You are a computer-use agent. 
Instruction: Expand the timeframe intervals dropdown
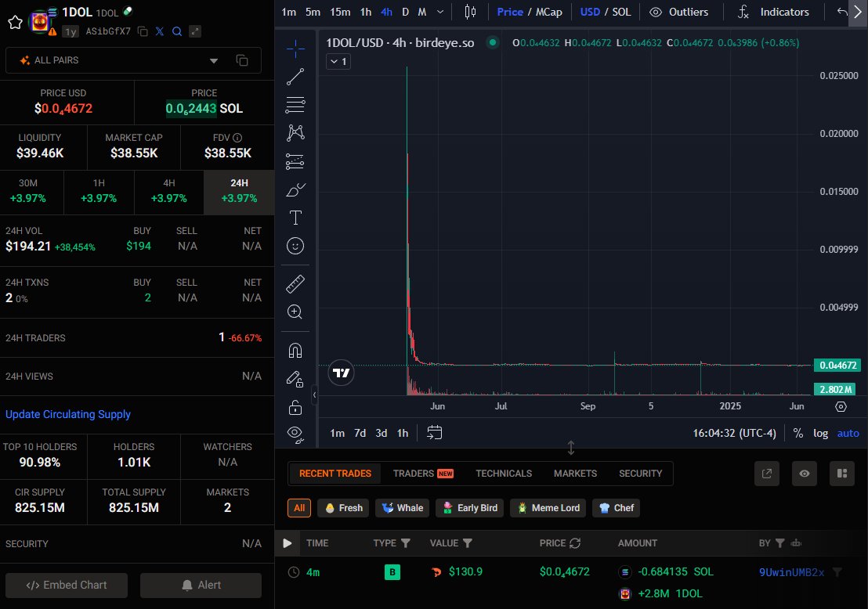(440, 12)
